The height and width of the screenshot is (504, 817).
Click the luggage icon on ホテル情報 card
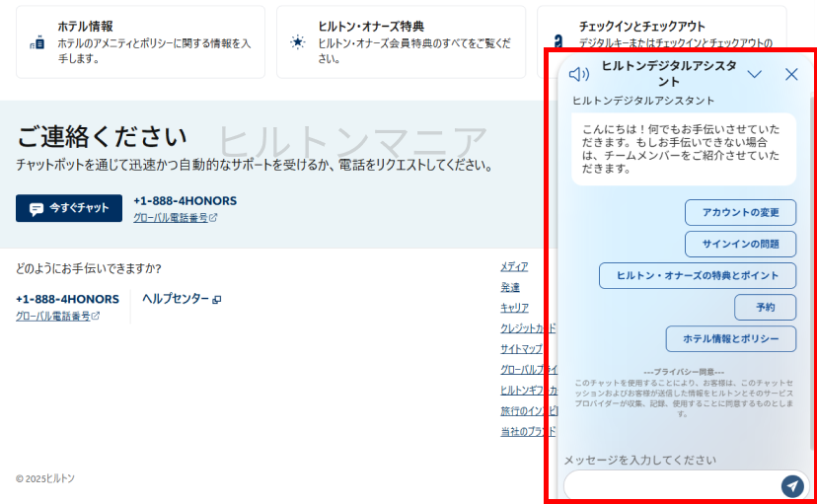37,42
